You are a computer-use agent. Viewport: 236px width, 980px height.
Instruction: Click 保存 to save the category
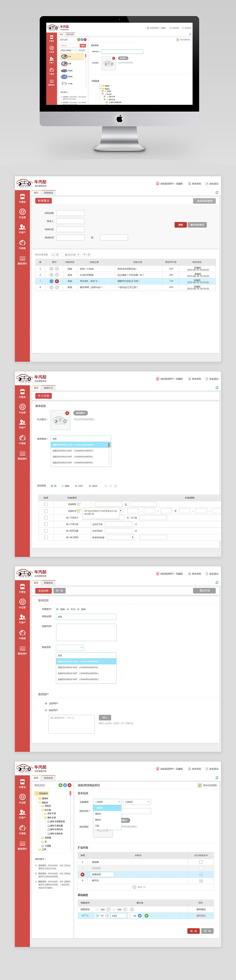(193, 931)
